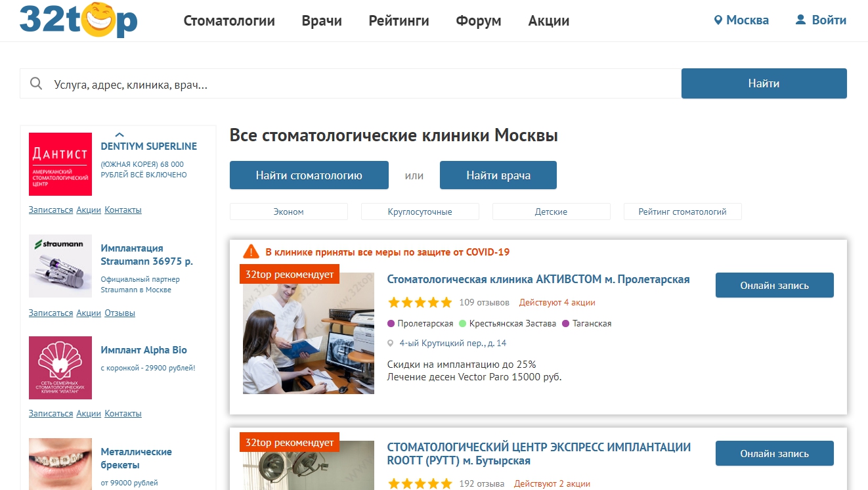Click the map pin by Крутицкий address
This screenshot has height=490, width=868.
(391, 343)
